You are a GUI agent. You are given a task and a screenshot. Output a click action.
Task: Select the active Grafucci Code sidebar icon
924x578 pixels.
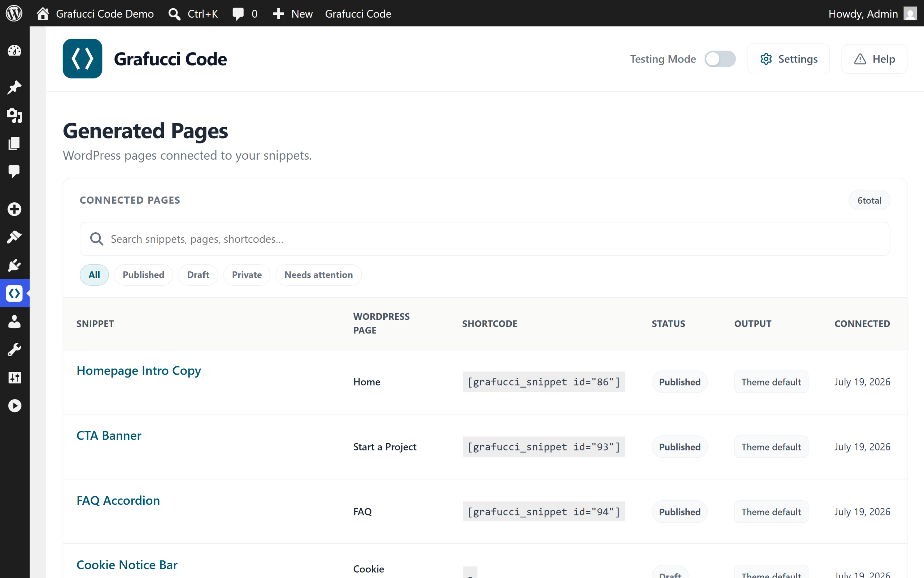pos(14,293)
